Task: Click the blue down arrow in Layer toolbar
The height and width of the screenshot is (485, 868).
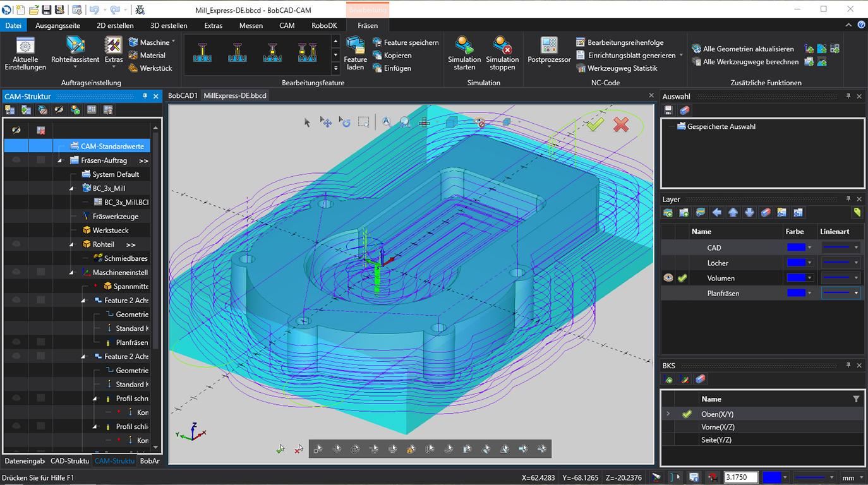Action: (749, 213)
